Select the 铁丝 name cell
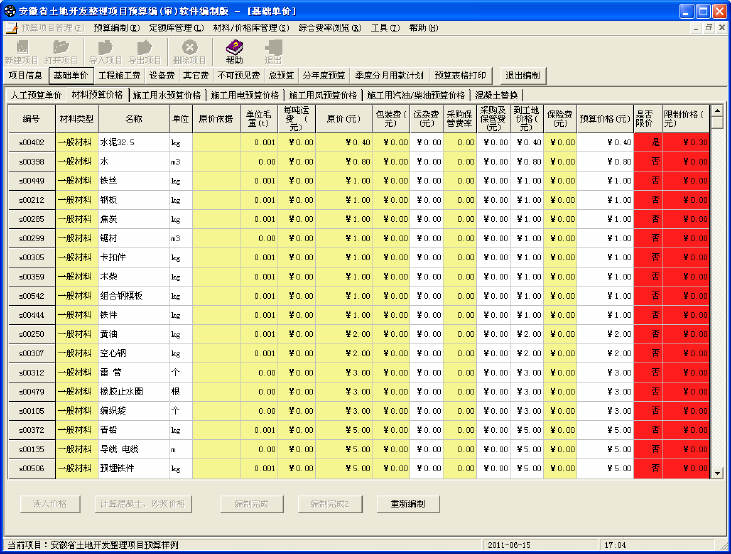This screenshot has height=554, width=731. 134,181
